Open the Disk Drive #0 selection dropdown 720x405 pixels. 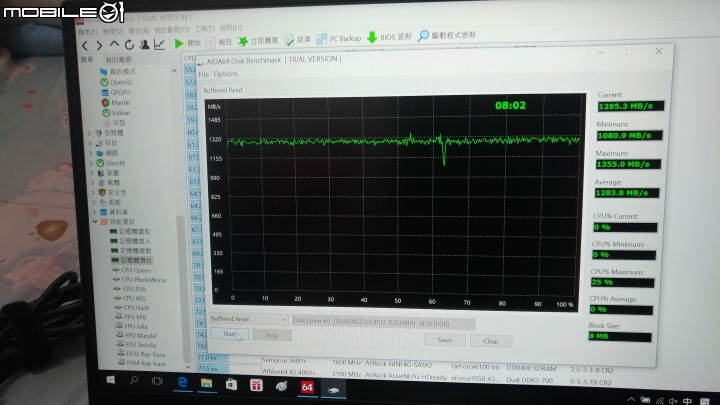(383, 322)
